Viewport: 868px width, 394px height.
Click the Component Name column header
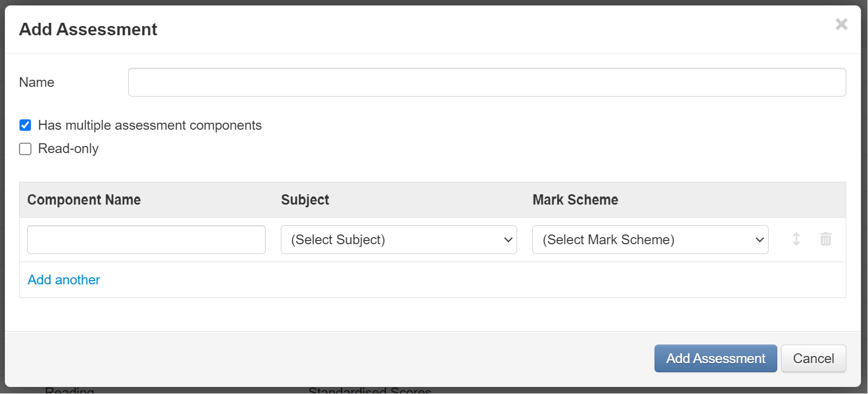coord(84,200)
